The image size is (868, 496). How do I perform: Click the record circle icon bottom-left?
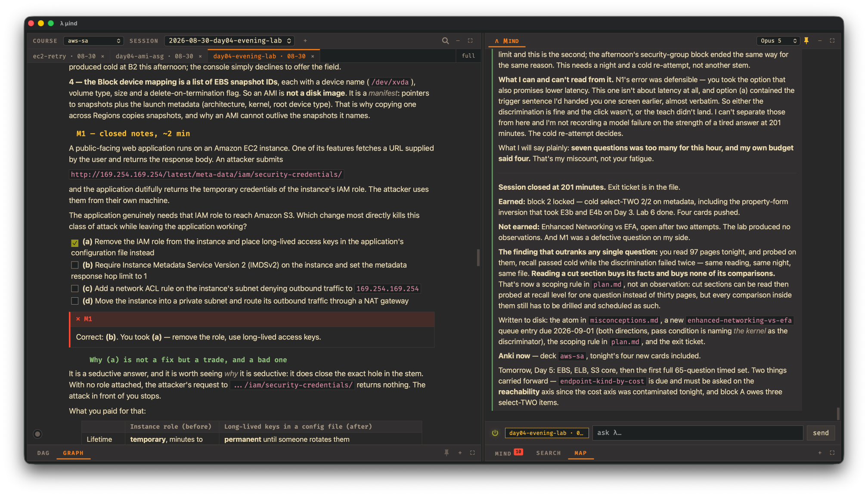click(37, 434)
